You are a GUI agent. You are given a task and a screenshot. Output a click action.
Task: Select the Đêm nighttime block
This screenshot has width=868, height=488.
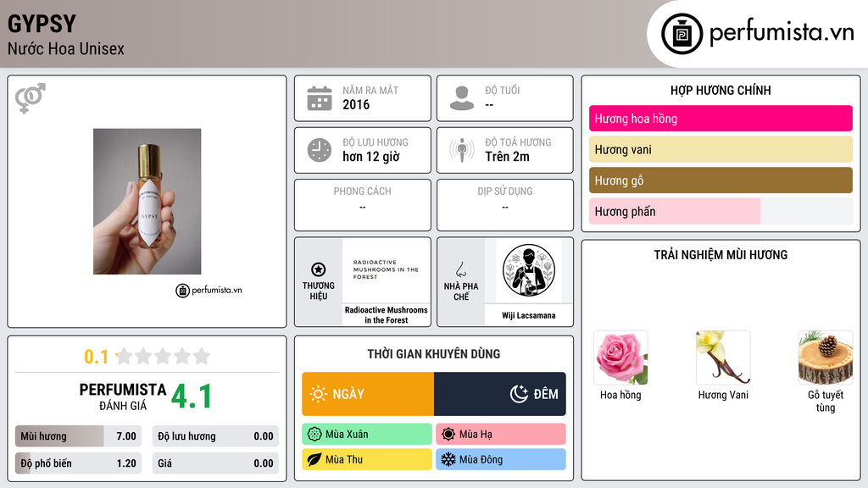(500, 394)
